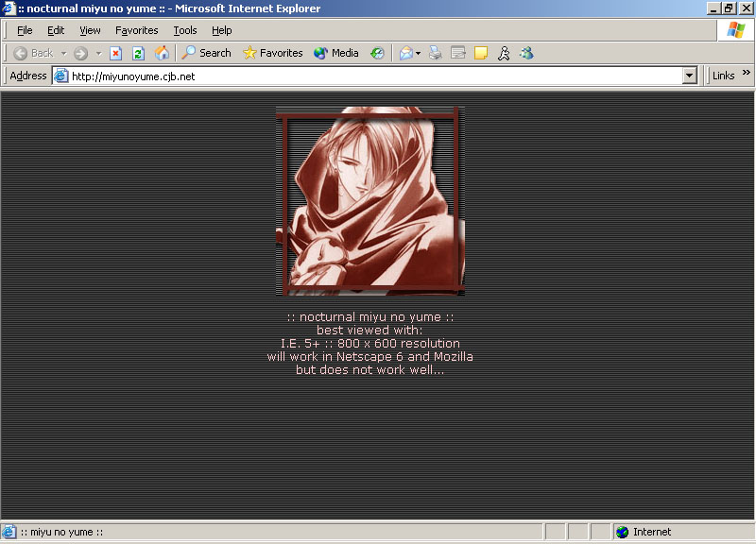Image resolution: width=756 pixels, height=544 pixels.
Task: Open the address bar URL dropdown
Action: click(x=689, y=76)
